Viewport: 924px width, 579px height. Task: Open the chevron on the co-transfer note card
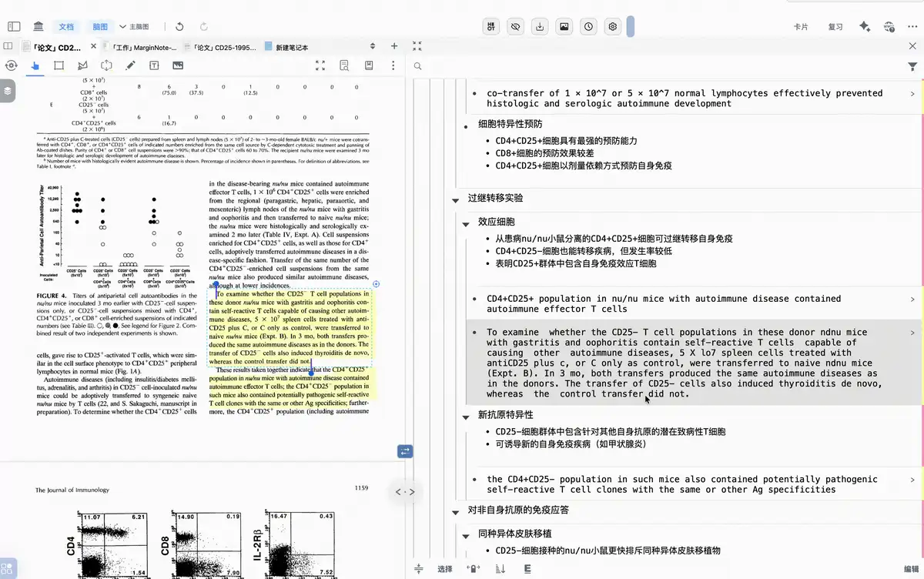point(913,93)
